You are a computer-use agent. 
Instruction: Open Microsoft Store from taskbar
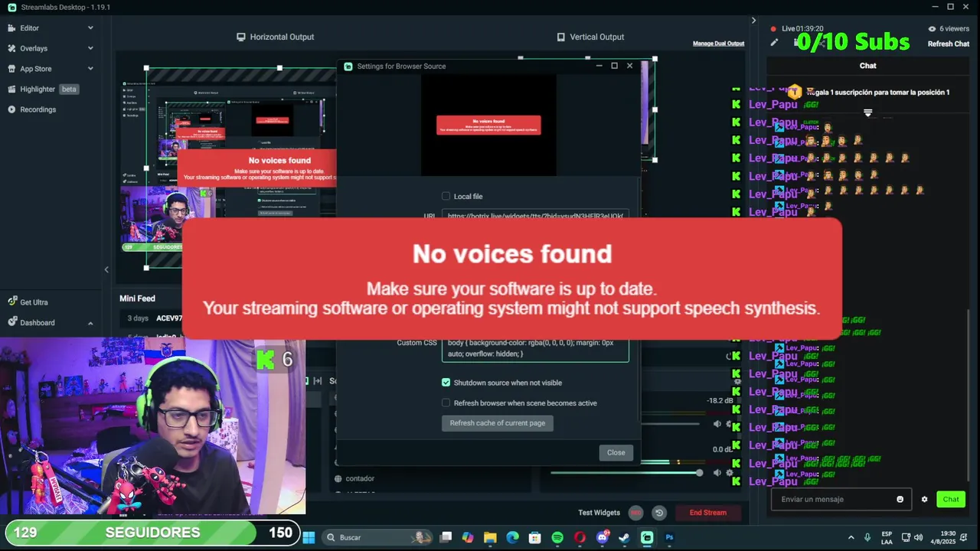[535, 537]
